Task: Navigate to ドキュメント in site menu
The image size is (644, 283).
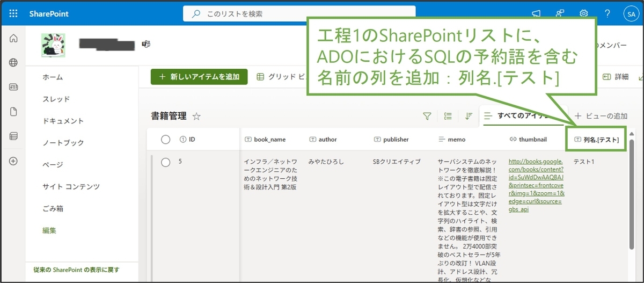Action: point(63,121)
